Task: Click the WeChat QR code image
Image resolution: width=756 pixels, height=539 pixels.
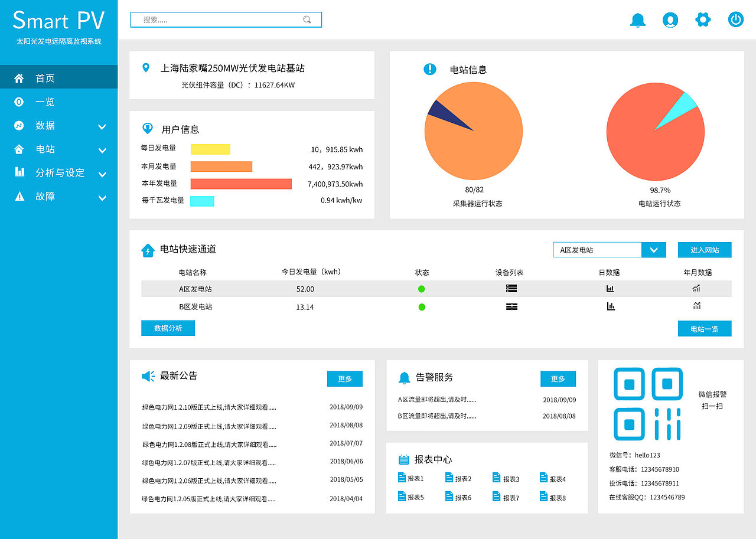Action: point(648,404)
